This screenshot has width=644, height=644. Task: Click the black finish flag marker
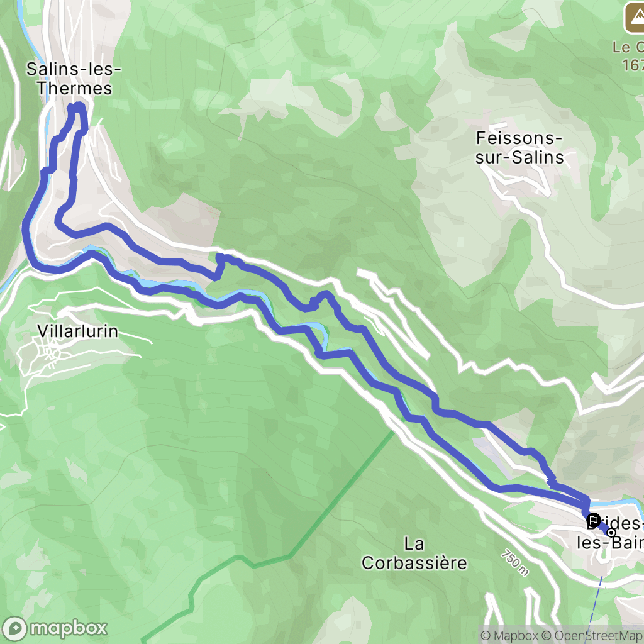tap(594, 521)
